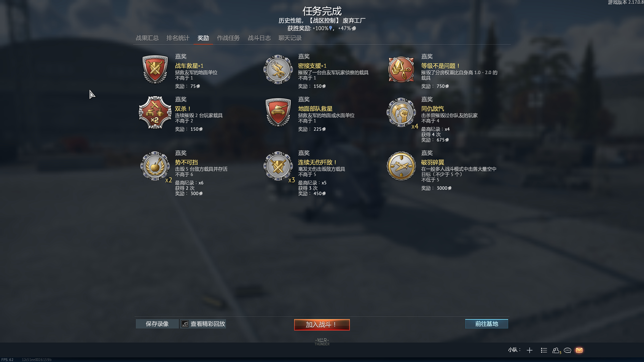Image resolution: width=644 pixels, height=362 pixels.
Task: Click the 密接支援 eagle medal icon
Action: pyautogui.click(x=278, y=69)
